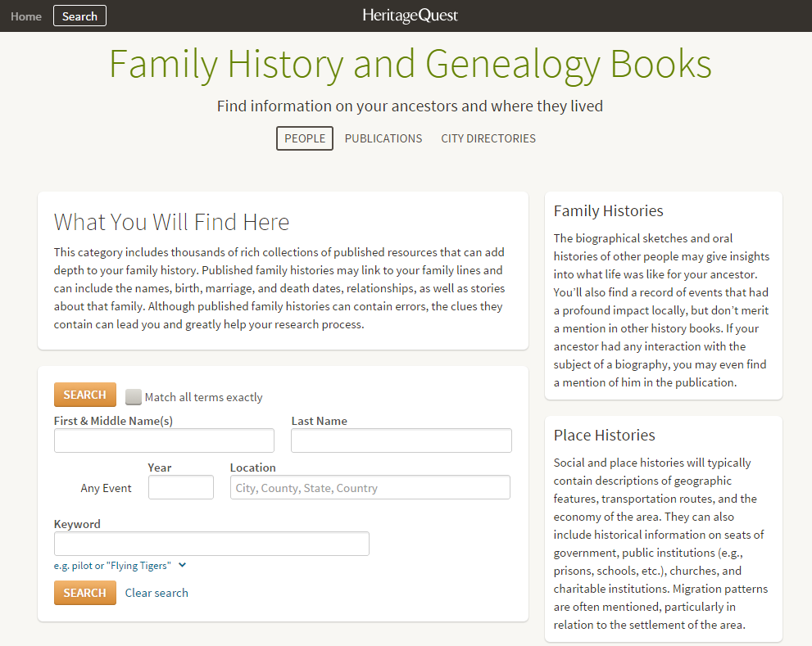Click the Location field
This screenshot has height=646, width=812.
pos(369,486)
